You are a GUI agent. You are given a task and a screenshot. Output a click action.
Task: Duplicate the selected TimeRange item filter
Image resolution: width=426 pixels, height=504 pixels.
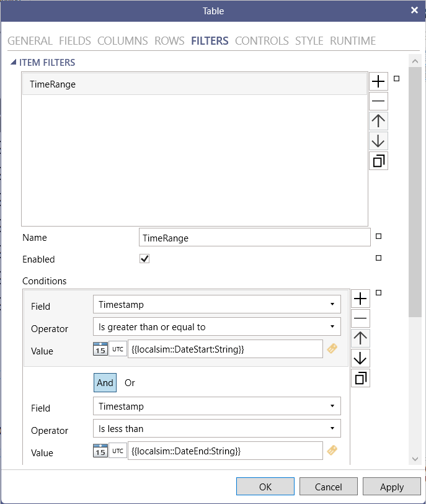[x=378, y=161]
